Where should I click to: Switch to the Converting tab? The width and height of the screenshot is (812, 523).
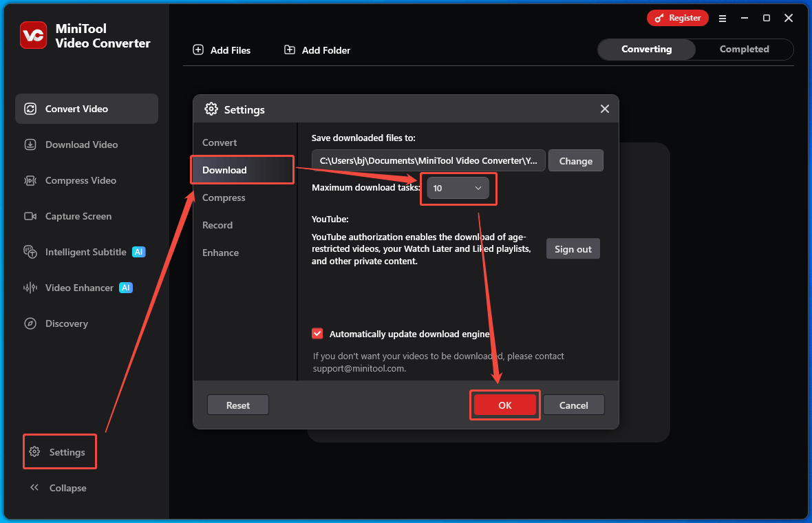click(646, 49)
